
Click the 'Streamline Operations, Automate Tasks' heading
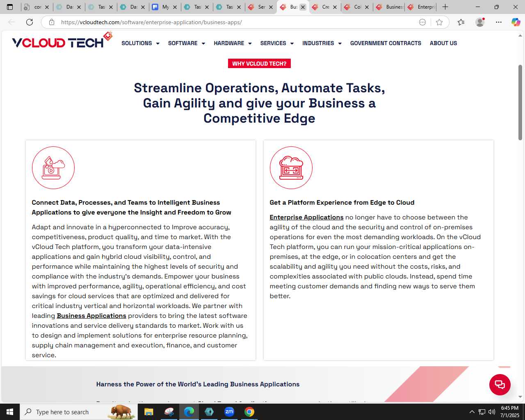point(259,103)
